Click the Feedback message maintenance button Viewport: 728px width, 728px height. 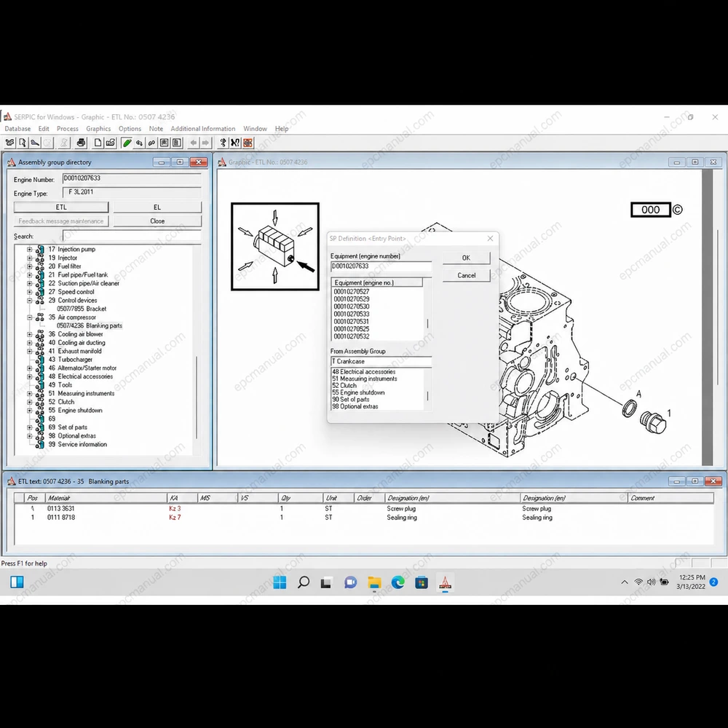(61, 221)
